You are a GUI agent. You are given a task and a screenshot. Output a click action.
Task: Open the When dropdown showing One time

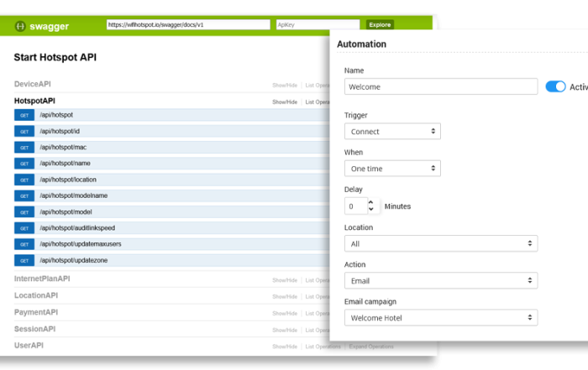coord(392,169)
